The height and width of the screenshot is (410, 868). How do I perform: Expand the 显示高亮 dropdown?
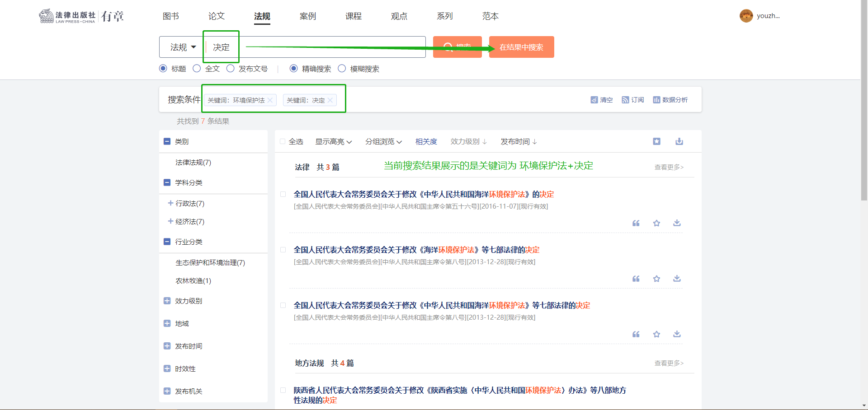tap(333, 142)
